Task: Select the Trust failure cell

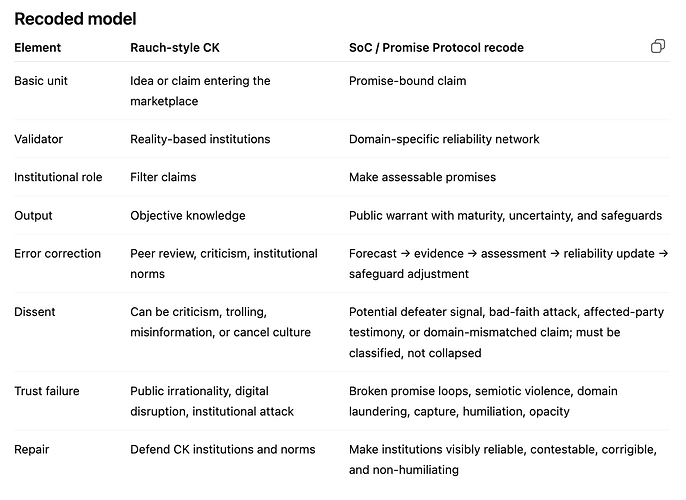Action: [47, 391]
